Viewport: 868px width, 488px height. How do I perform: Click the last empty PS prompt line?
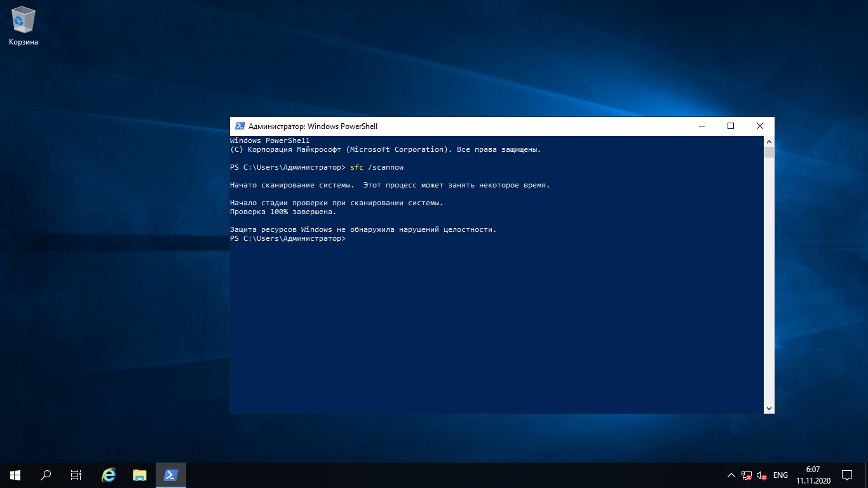point(287,238)
